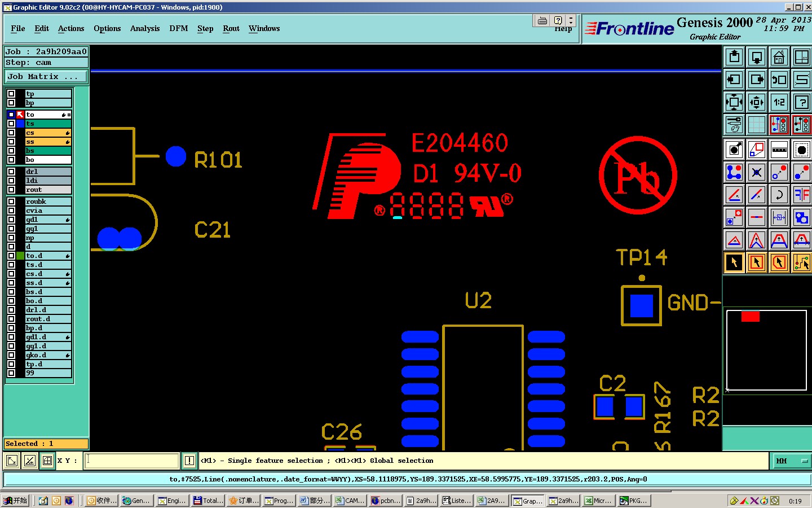Open the File menu
Viewport: 812px width, 508px height.
click(18, 28)
